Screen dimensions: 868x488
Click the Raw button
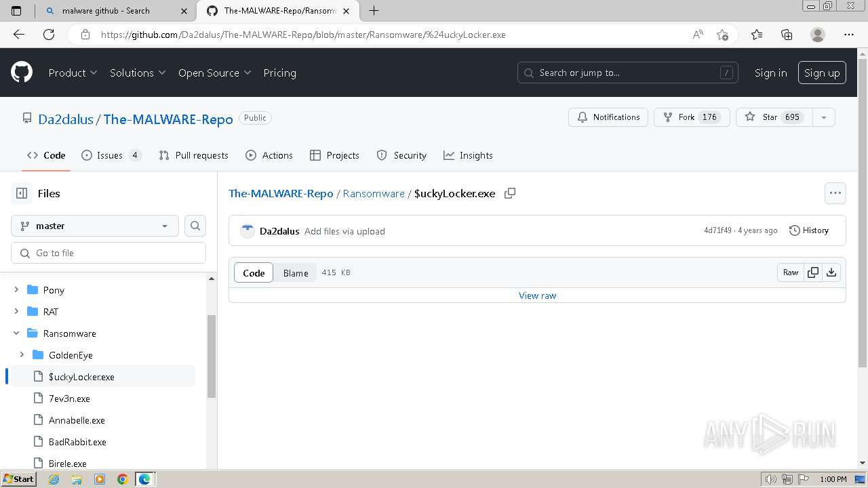coord(791,272)
